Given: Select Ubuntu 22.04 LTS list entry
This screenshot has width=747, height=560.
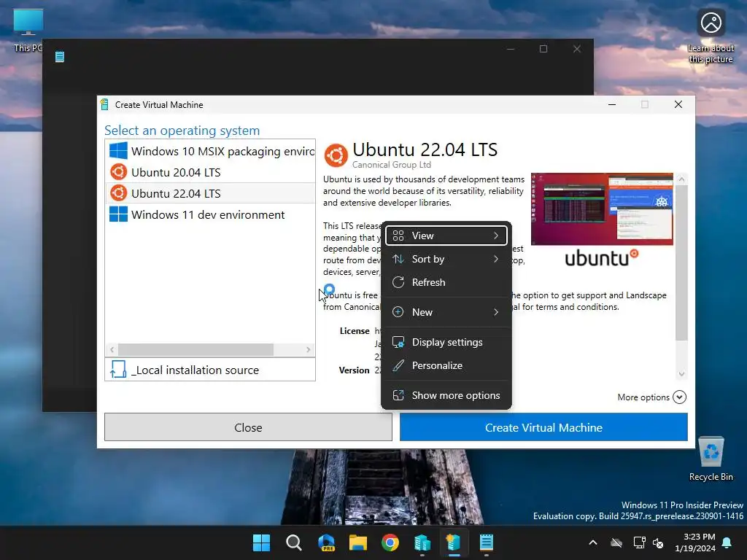Looking at the screenshot, I should [210, 193].
